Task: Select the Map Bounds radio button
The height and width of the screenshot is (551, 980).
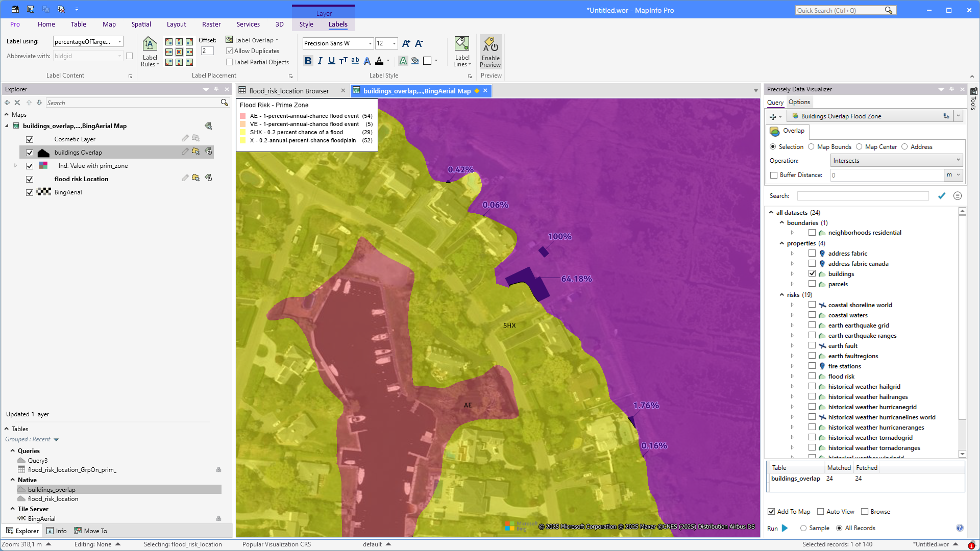Action: pos(811,147)
